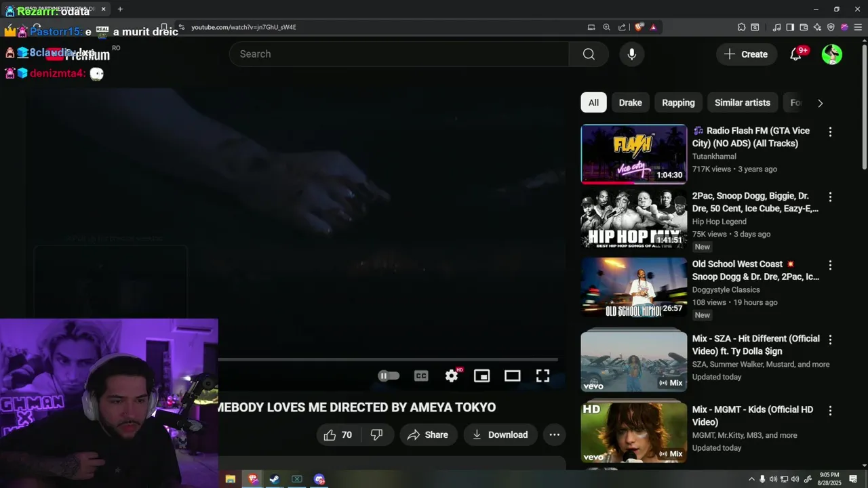Viewport: 868px width, 488px height.
Task: Open Radio Flash FM video thumbnail
Action: [x=634, y=154]
